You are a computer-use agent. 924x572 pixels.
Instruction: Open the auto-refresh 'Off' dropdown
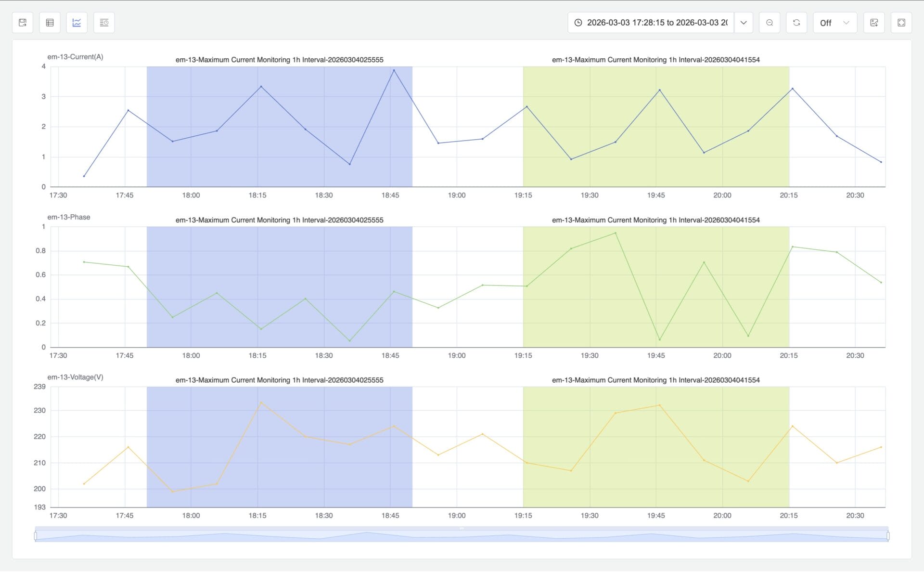[x=834, y=23]
